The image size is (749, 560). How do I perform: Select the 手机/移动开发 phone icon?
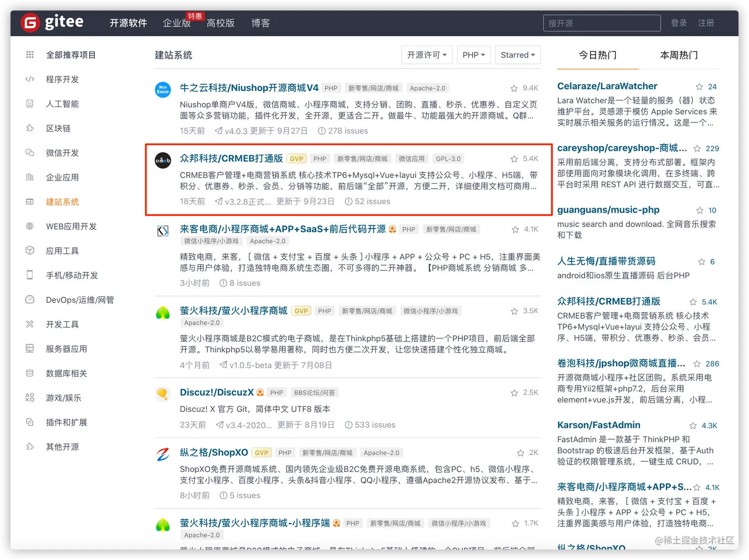click(x=30, y=275)
